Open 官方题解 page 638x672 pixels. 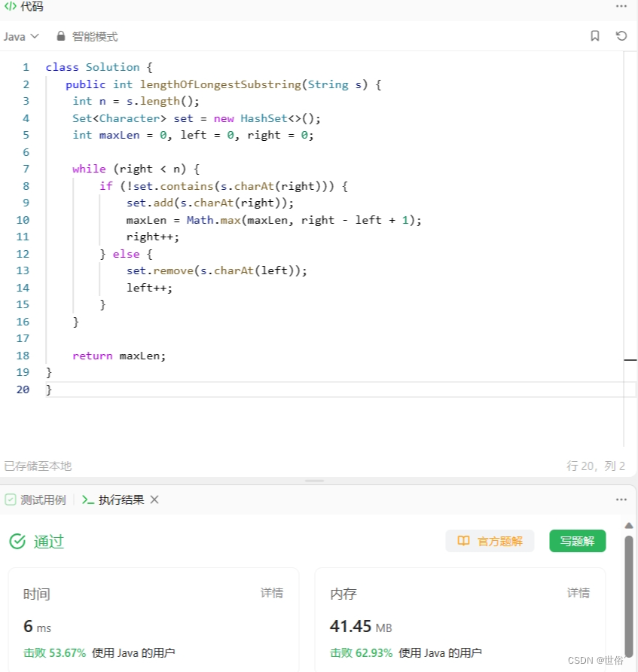point(490,541)
